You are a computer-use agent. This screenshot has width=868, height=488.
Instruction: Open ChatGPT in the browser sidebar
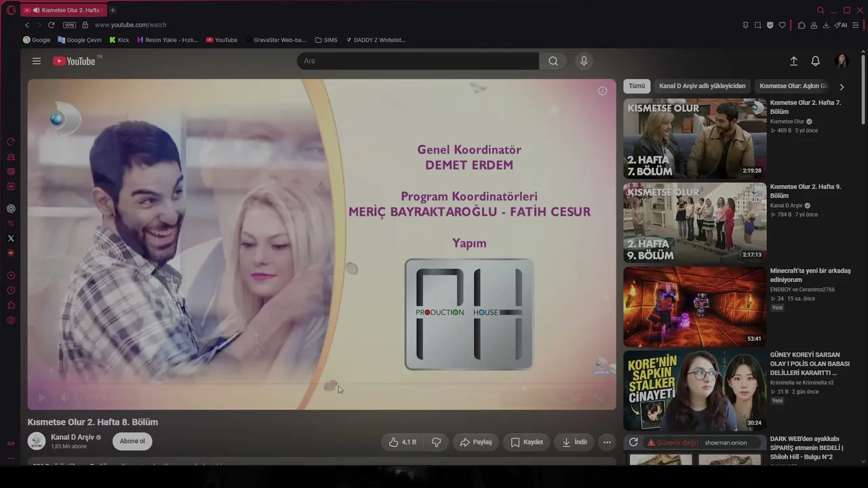[11, 209]
